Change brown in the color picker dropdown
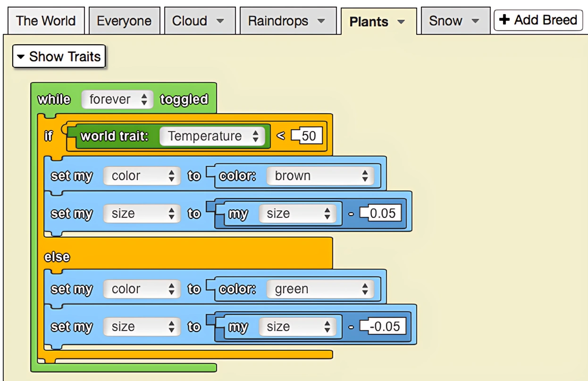 pyautogui.click(x=321, y=175)
